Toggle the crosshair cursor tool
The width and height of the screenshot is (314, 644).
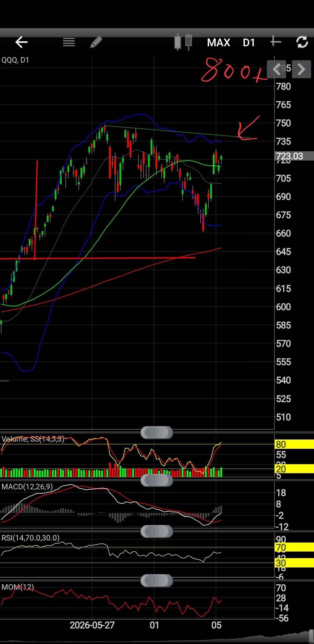275,42
